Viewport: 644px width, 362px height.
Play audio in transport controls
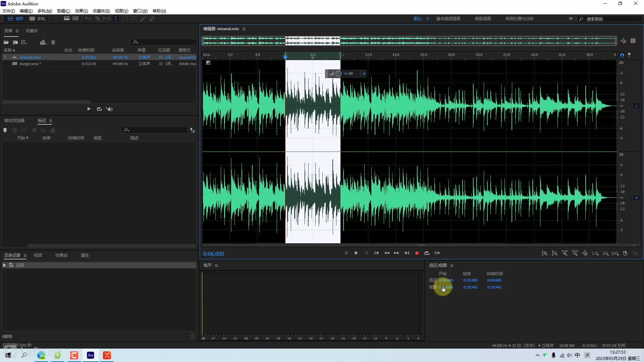[356, 253]
